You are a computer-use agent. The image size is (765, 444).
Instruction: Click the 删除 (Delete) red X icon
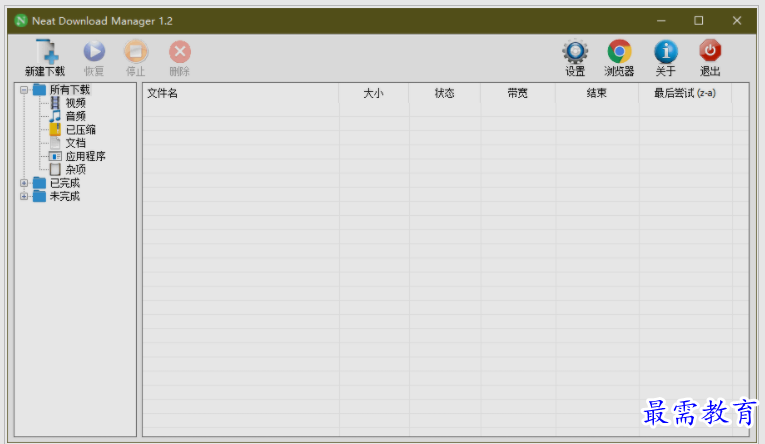click(x=180, y=51)
